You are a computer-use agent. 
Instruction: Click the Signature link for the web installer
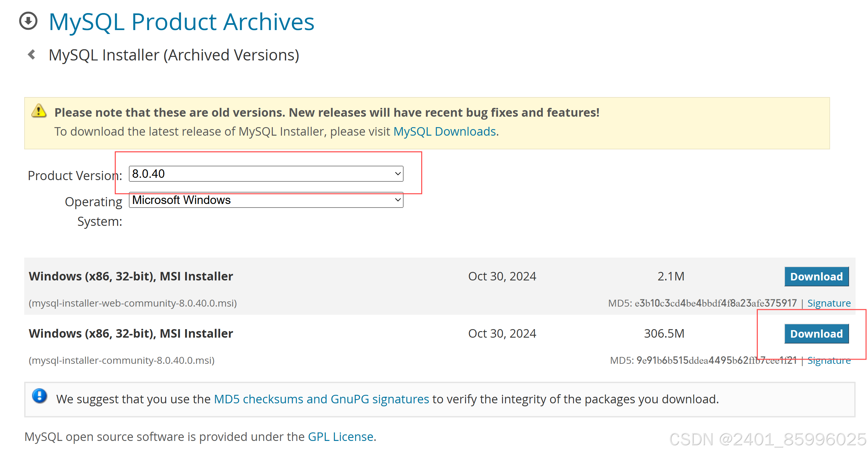[x=829, y=303]
